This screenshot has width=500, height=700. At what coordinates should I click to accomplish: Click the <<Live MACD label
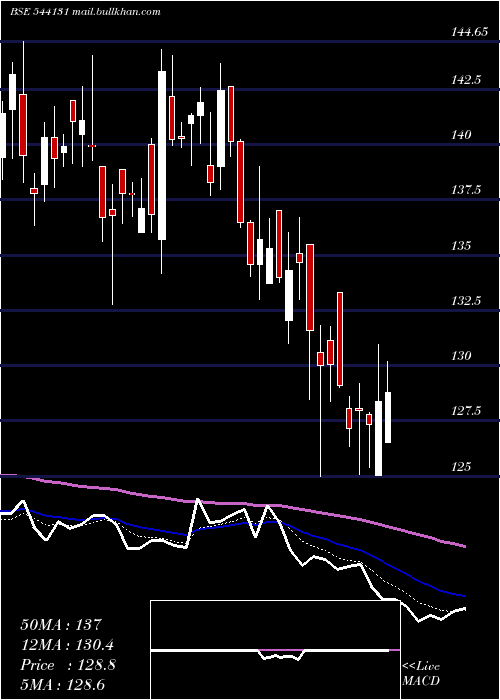[x=421, y=674]
